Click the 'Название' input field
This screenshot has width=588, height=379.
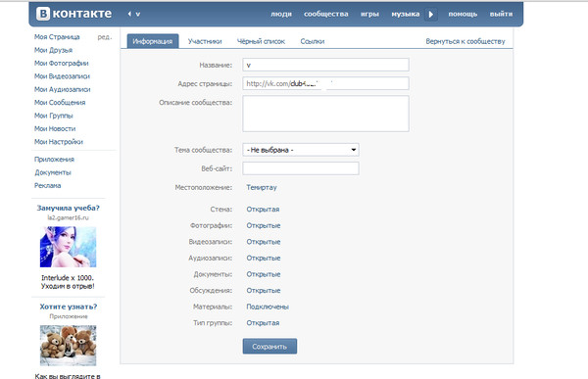coord(325,65)
